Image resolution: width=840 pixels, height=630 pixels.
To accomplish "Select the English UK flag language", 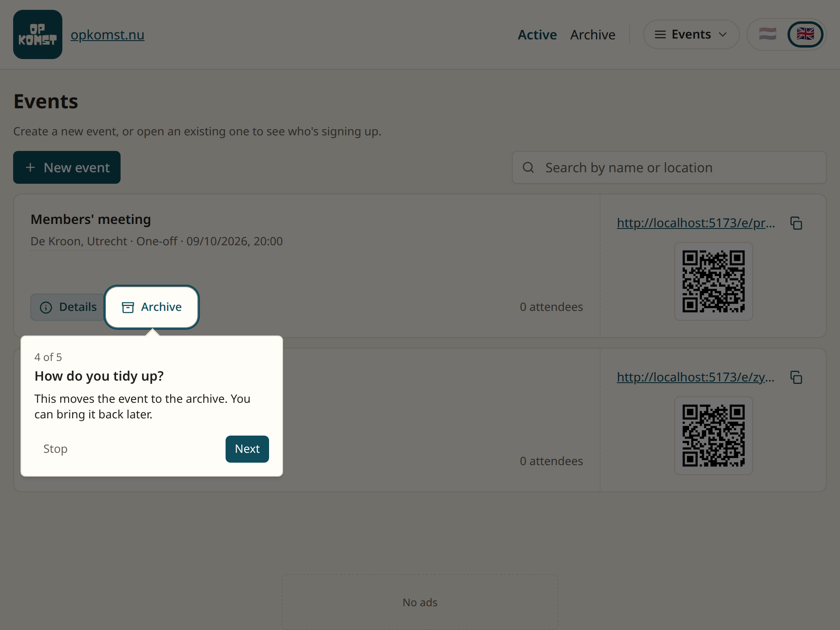I will 805,34.
